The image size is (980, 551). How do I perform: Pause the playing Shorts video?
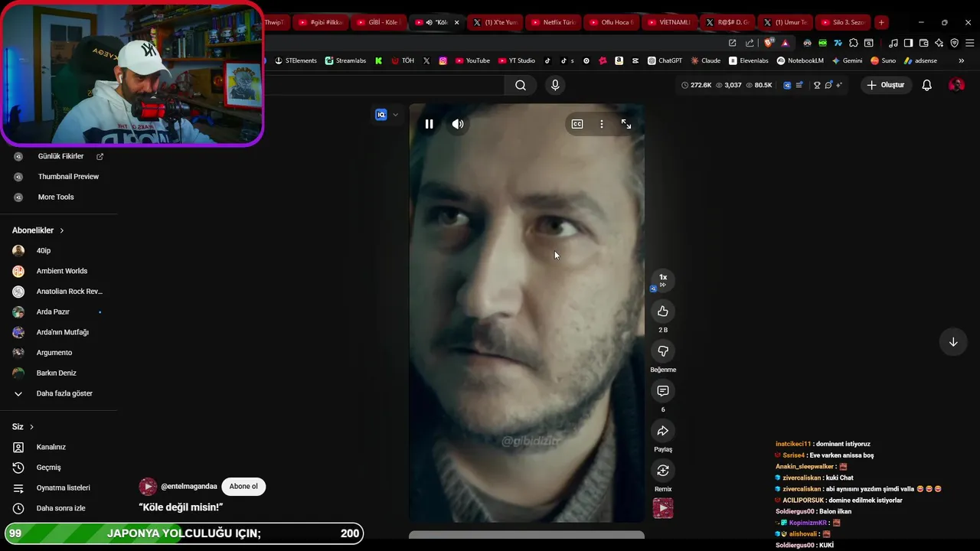(429, 124)
